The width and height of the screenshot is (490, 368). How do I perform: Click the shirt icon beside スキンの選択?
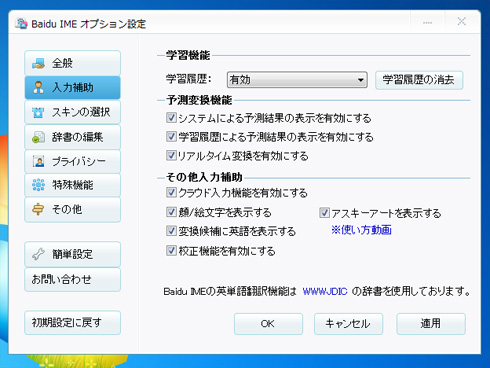pyautogui.click(x=38, y=112)
